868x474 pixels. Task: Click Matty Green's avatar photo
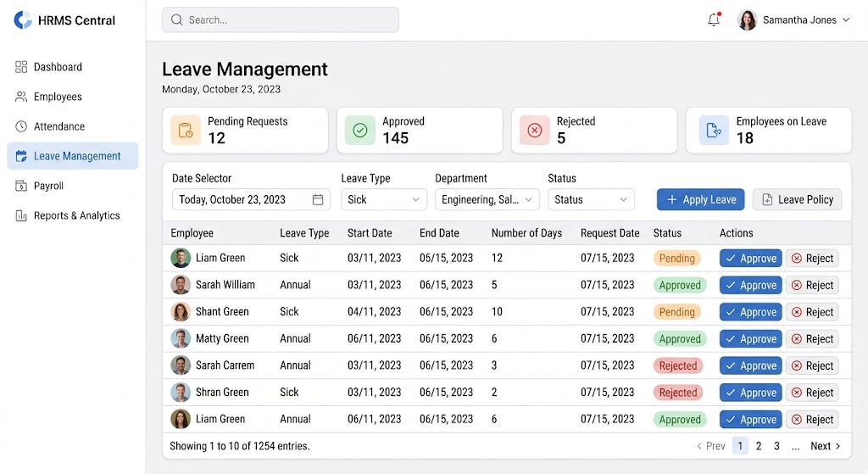coord(181,339)
